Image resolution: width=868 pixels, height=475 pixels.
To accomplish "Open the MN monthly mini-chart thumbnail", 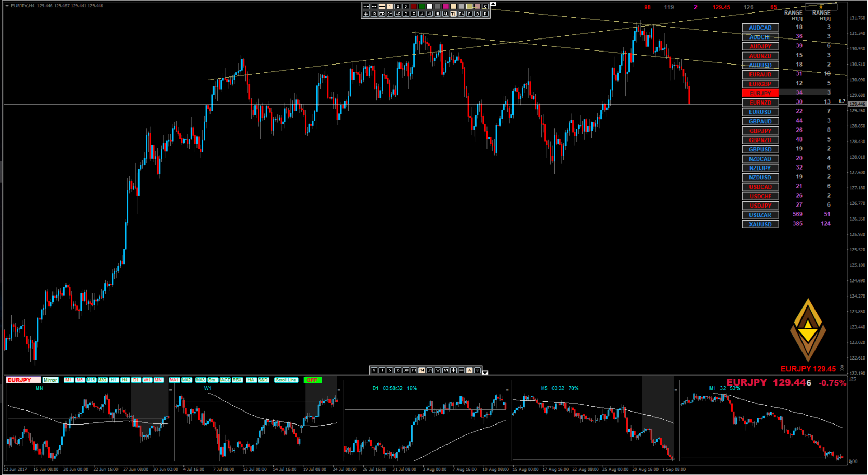I will (x=88, y=424).
